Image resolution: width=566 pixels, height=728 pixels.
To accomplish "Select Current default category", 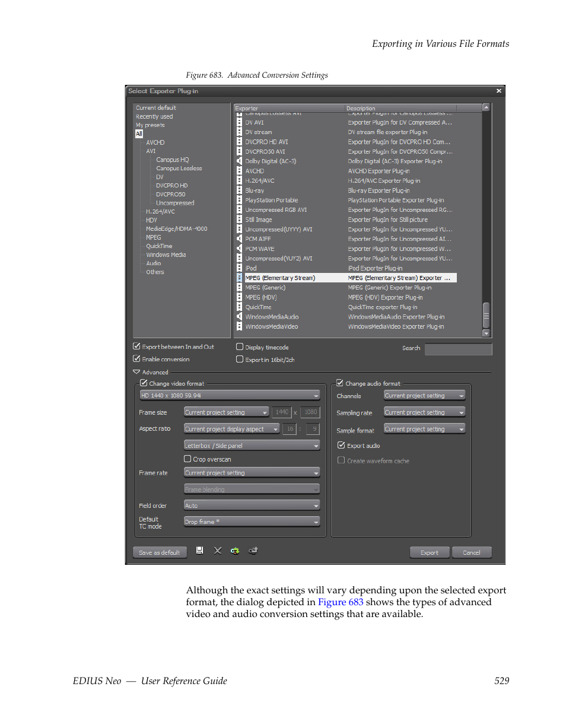I will tap(156, 108).
